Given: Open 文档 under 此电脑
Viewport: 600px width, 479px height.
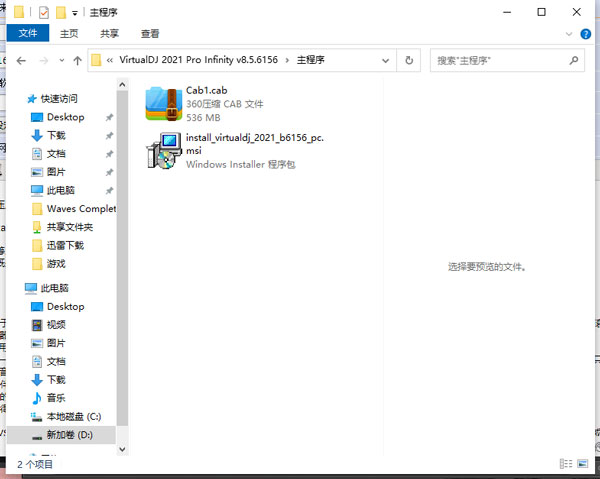Looking at the screenshot, I should [56, 362].
